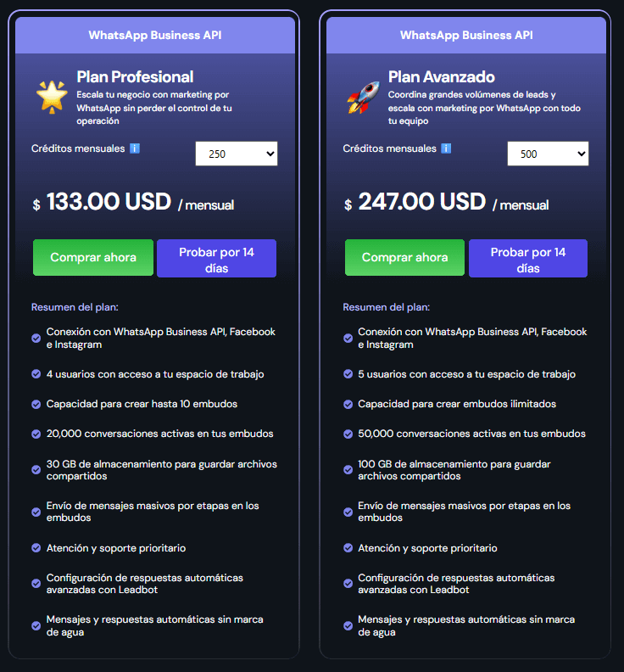Click the rocket icon on Plan Avanzado
This screenshot has height=672, width=624.
[364, 97]
